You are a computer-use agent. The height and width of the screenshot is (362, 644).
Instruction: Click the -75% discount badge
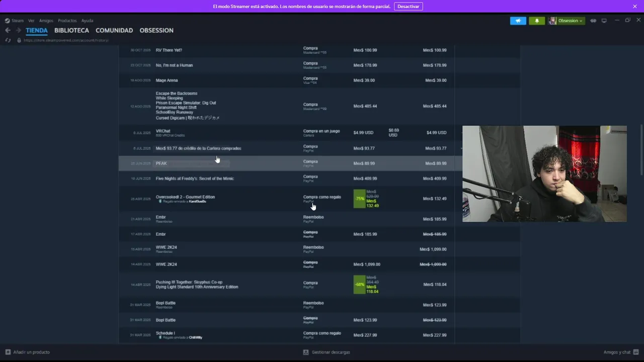point(360,199)
